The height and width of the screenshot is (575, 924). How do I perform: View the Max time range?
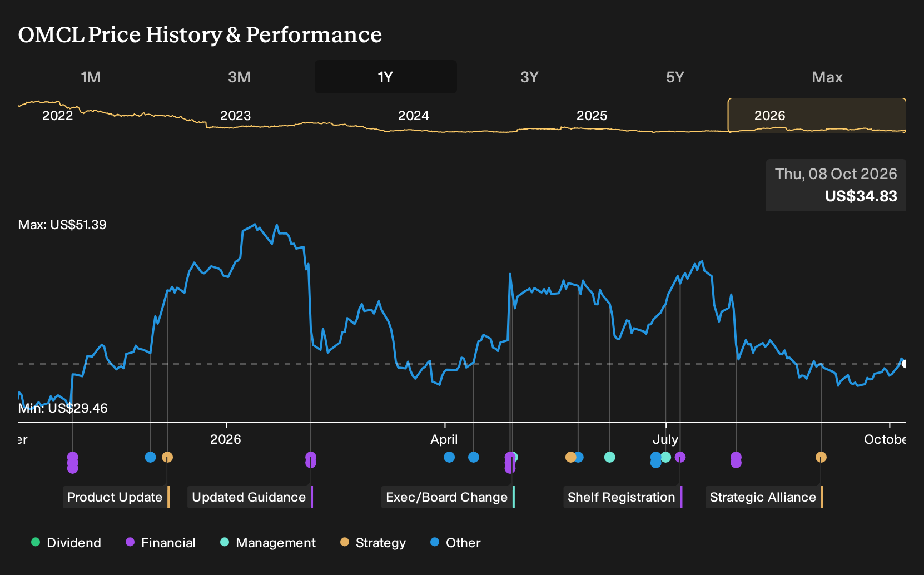click(x=827, y=77)
